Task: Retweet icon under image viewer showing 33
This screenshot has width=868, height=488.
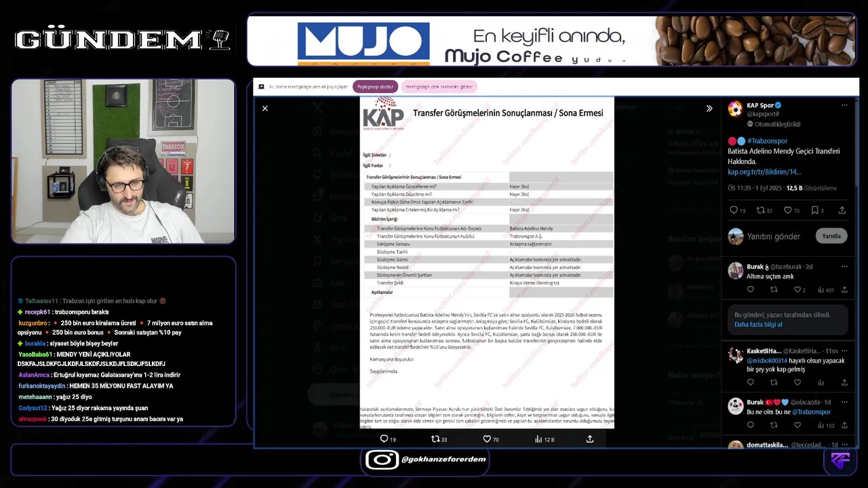Action: point(435,439)
